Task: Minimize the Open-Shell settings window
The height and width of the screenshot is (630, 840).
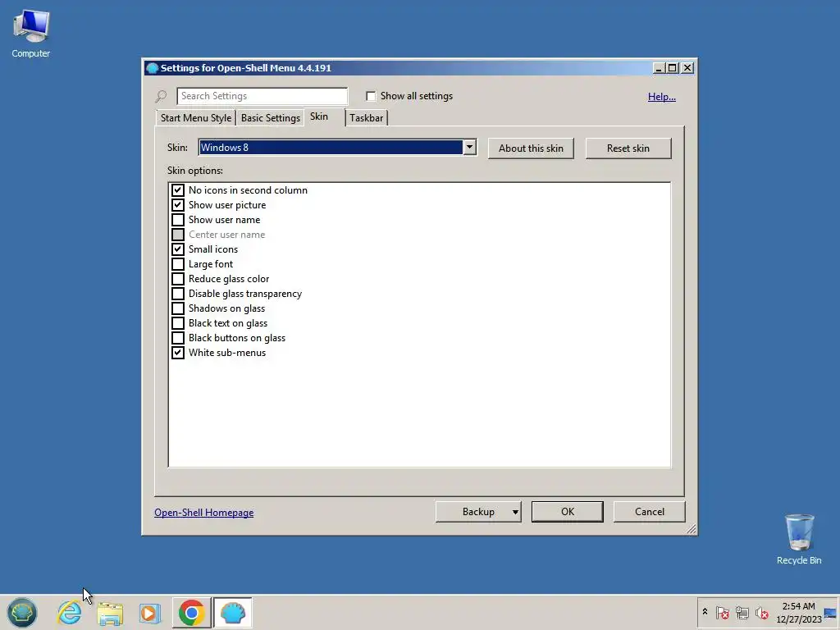Action: 660,68
